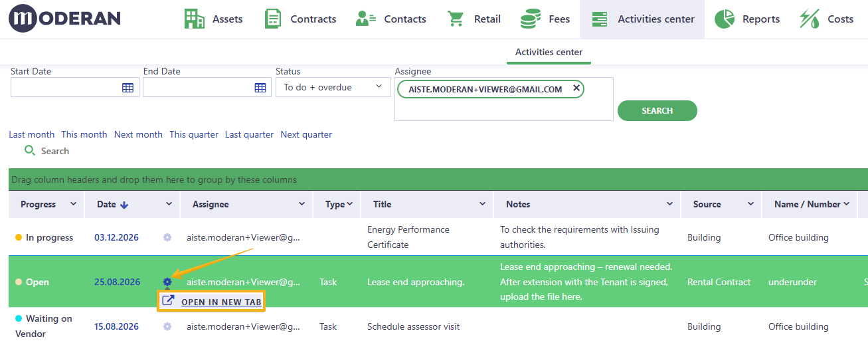Open the 03.12.2026 date link
Screen dimensions: 868x341
116,237
